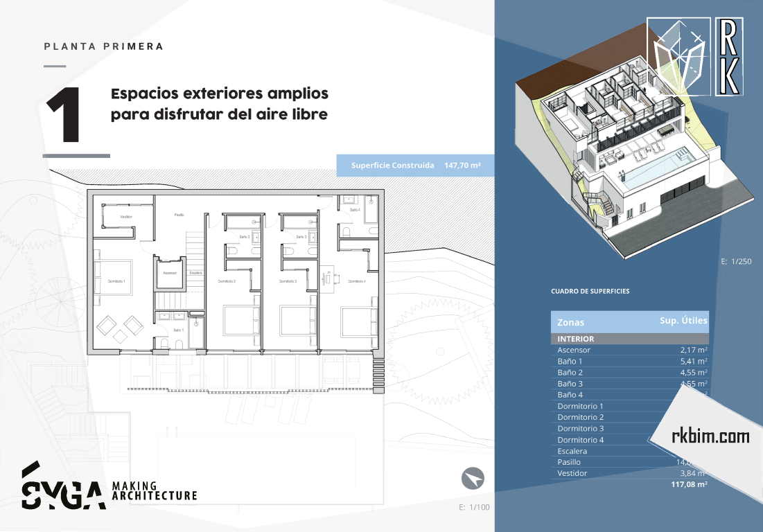Screen dimensions: 763x532
Task: Click the Ascensor room in the floor plan
Action: 170,273
